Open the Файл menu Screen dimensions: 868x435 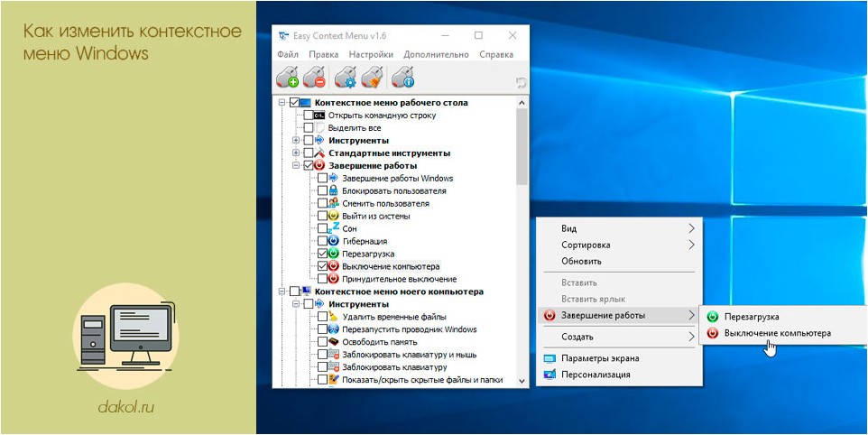(x=288, y=54)
